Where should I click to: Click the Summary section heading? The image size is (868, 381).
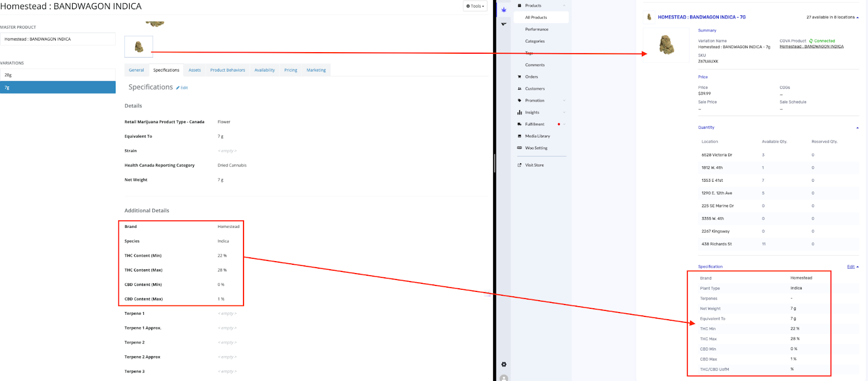[707, 30]
